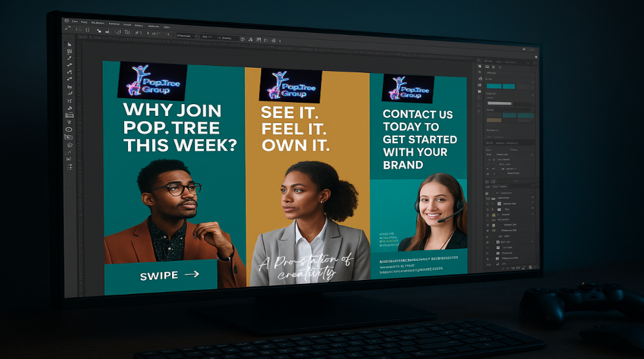Open the application icon left of the menu bar

(66, 20)
